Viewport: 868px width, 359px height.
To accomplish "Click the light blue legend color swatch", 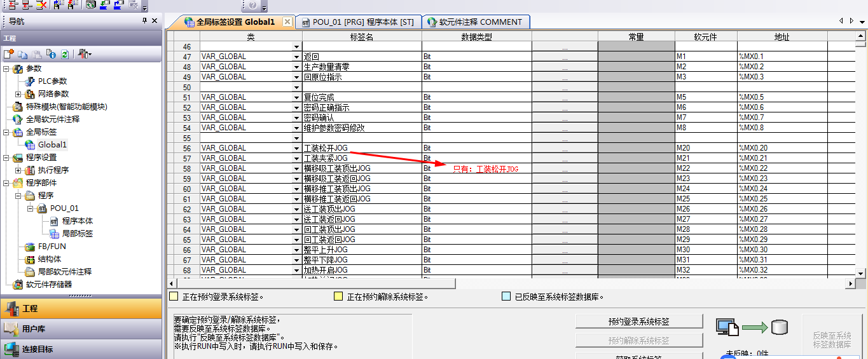I will tap(506, 297).
